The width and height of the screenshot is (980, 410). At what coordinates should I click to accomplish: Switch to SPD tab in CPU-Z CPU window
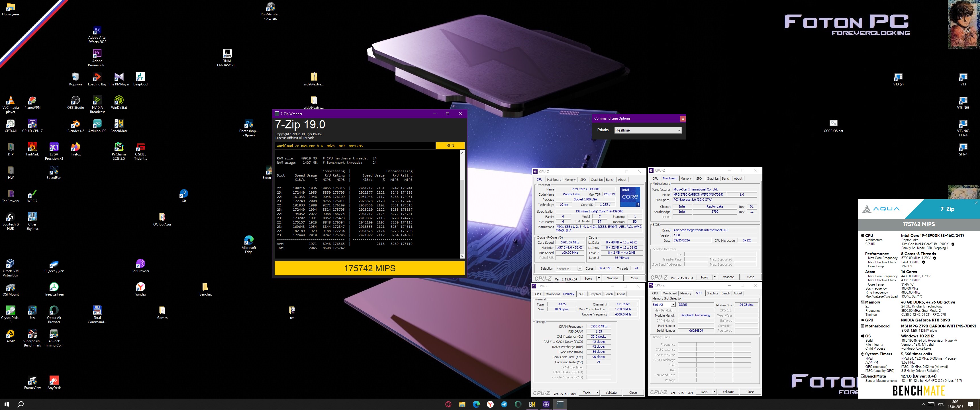583,180
